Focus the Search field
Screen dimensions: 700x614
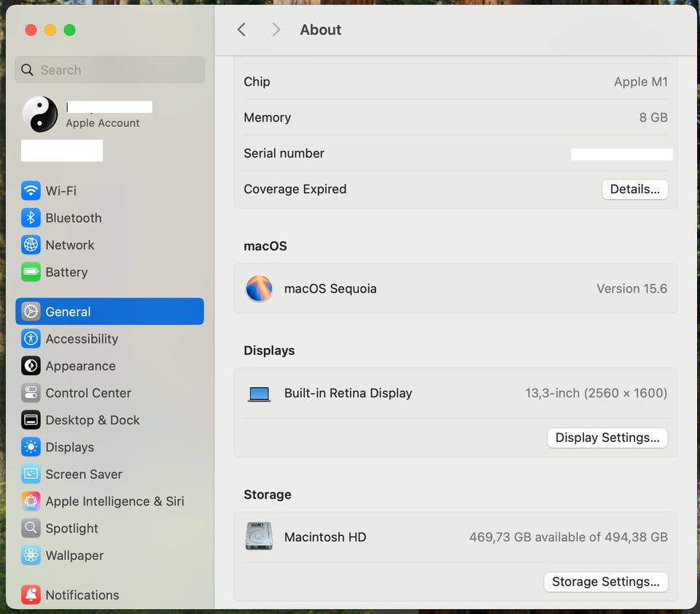pos(110,70)
